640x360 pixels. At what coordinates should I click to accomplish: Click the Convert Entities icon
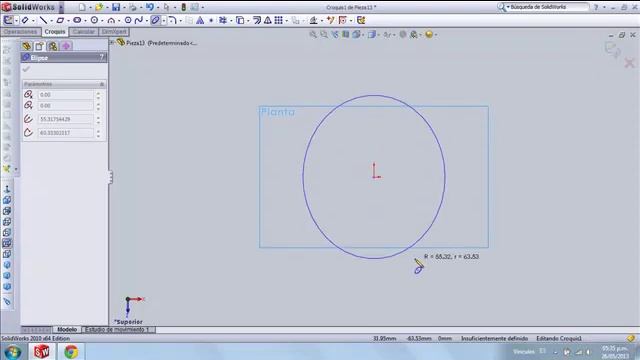pyautogui.click(x=240, y=20)
